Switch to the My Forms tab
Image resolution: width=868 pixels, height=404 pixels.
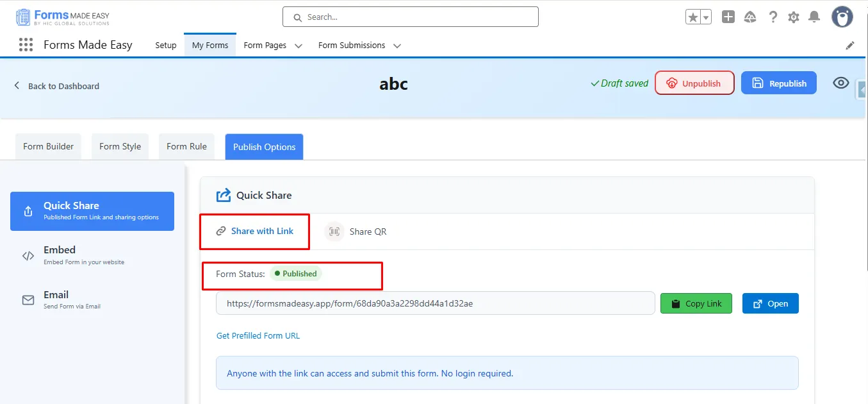(210, 46)
